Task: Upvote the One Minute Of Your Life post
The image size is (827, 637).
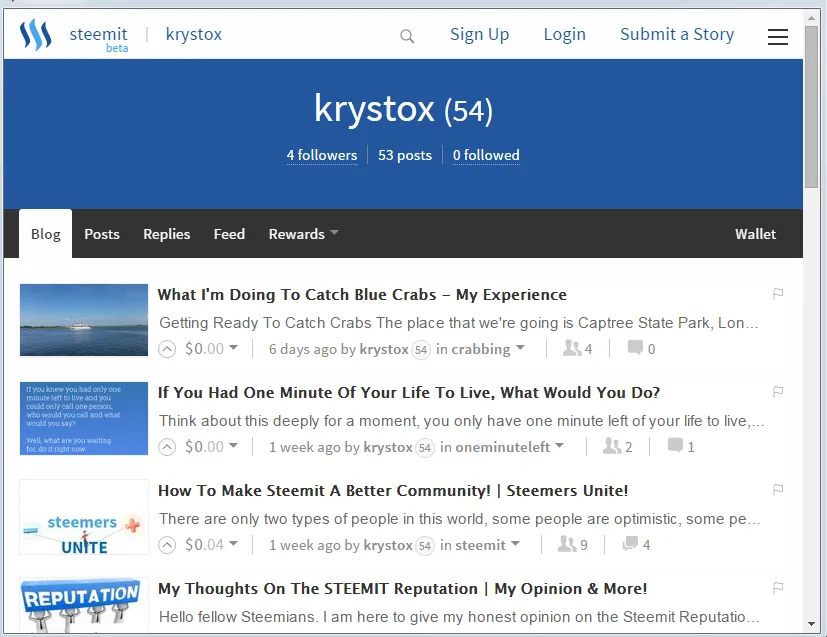Action: coord(167,447)
